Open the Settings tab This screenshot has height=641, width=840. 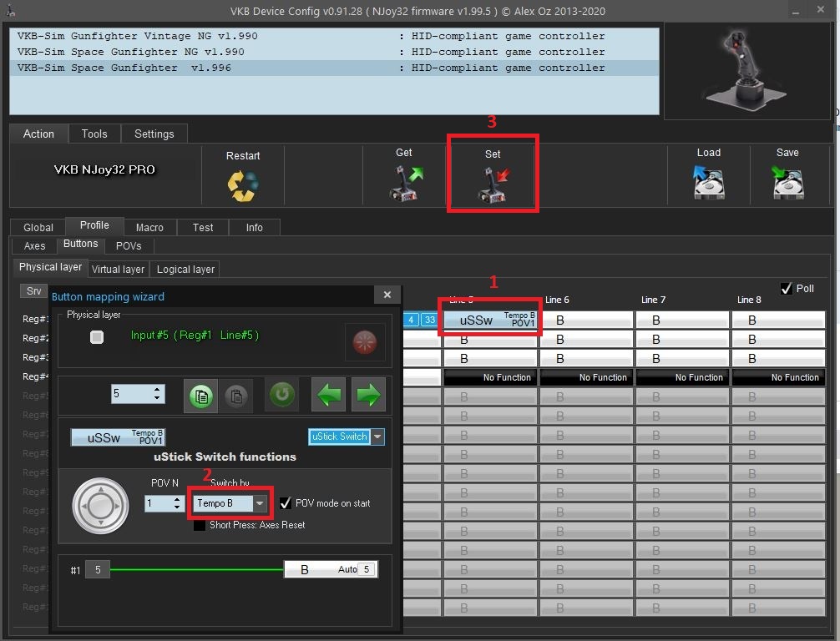click(154, 134)
